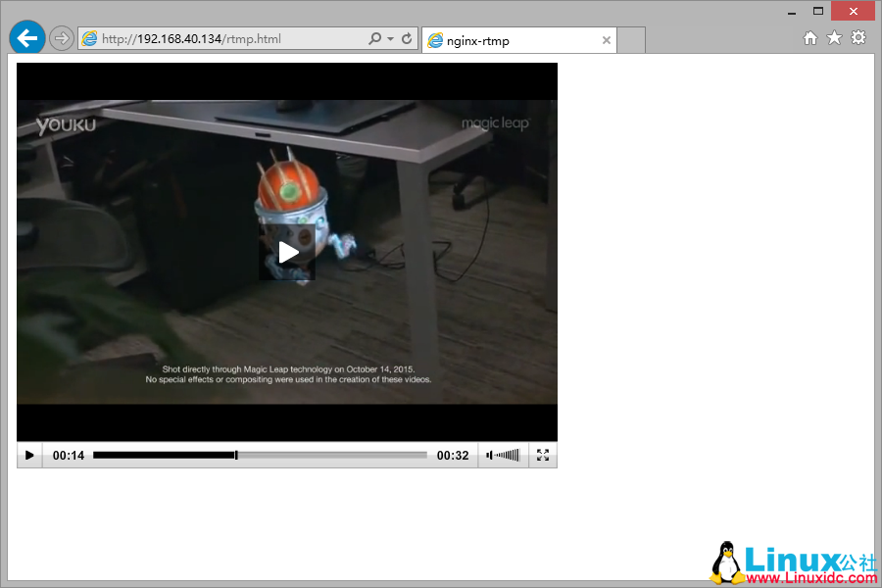The image size is (882, 588).
Task: Maximize the browser window
Action: click(818, 11)
